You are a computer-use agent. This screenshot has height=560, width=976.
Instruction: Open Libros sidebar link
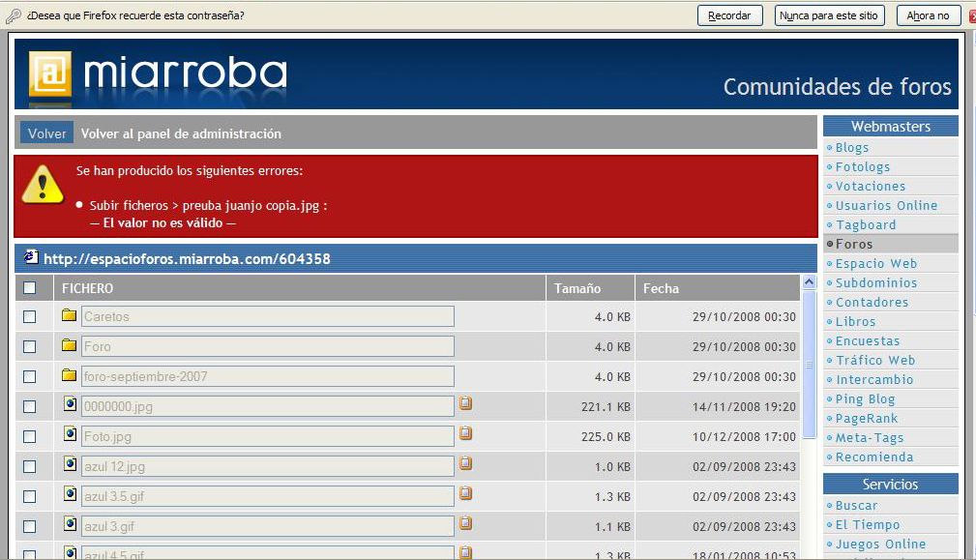coord(856,322)
